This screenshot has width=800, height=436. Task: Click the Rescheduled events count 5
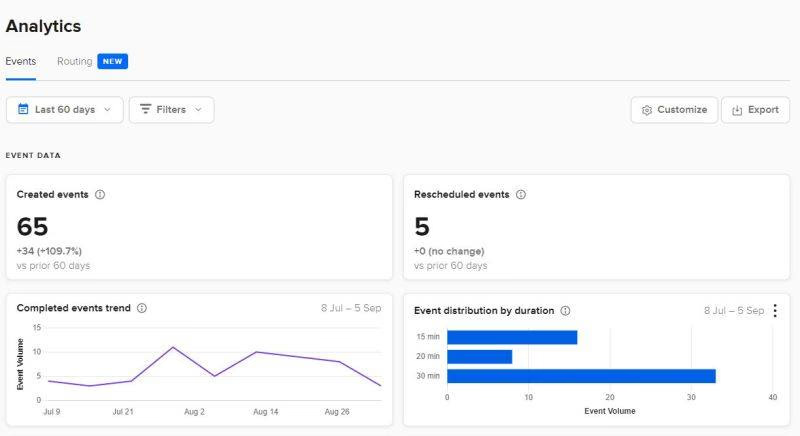(422, 226)
